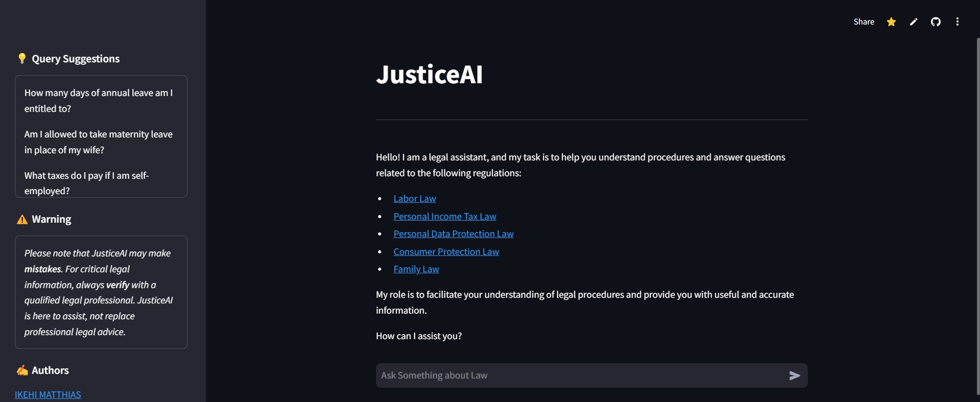Focus the Ask Something about Law field

[x=580, y=375]
